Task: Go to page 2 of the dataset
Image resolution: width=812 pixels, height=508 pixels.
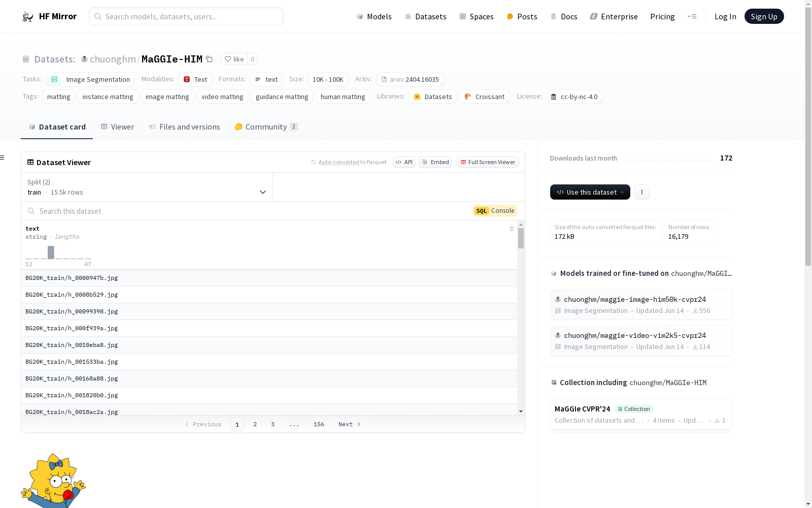Action: tap(255, 424)
